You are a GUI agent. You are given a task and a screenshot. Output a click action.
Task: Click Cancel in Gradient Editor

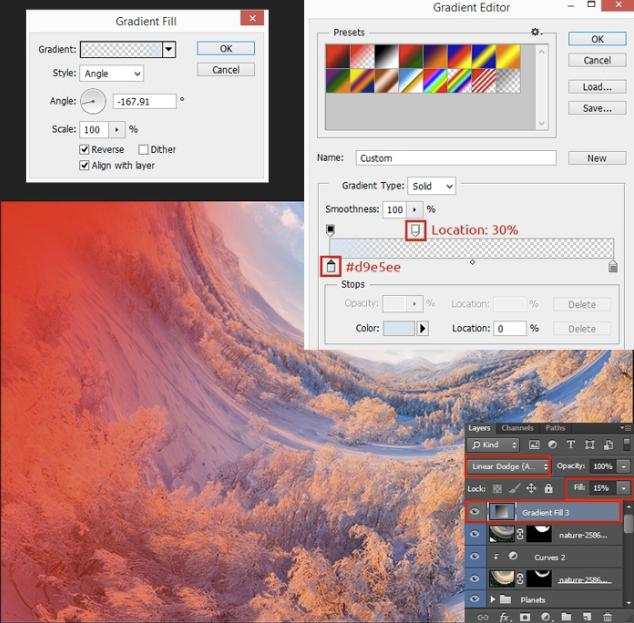coord(597,60)
